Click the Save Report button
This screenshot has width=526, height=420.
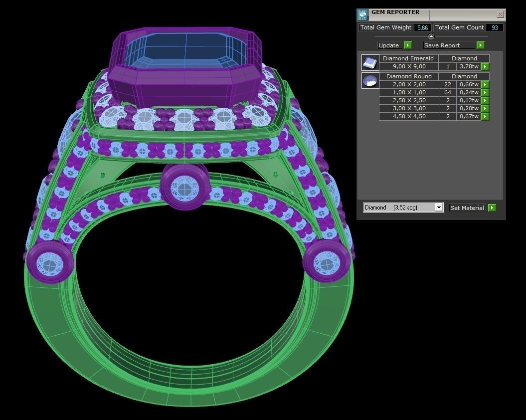click(x=453, y=45)
